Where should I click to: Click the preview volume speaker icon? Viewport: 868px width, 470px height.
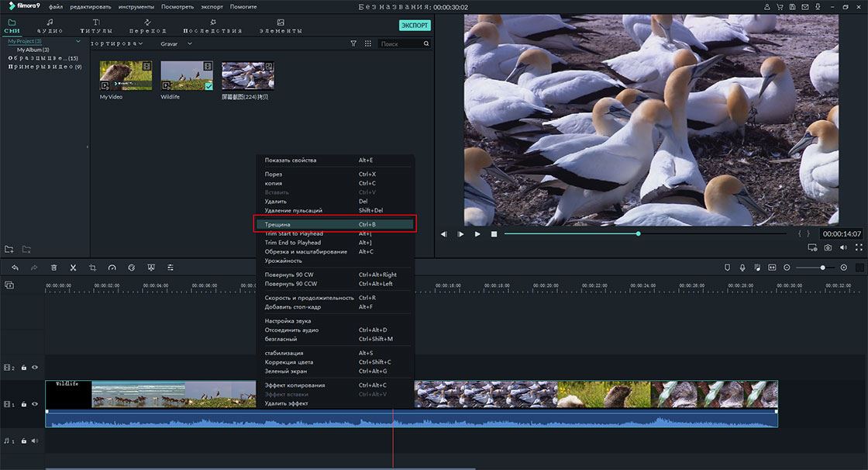(x=843, y=247)
